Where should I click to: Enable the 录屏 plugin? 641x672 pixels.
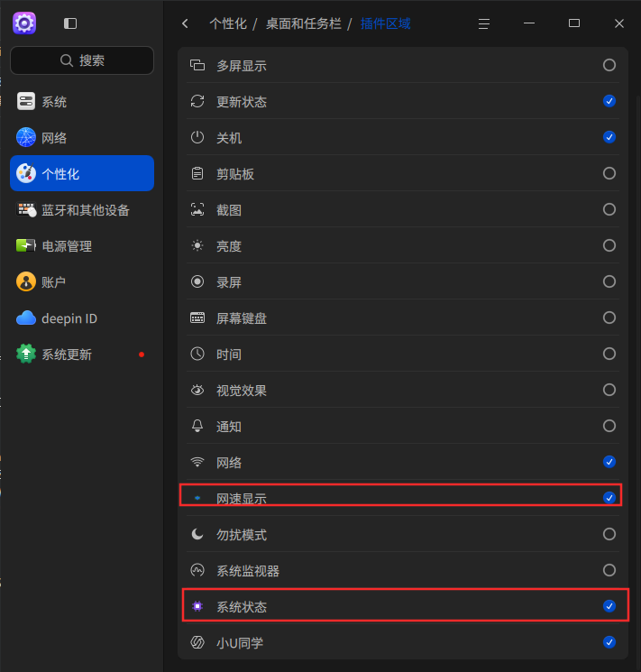[609, 281]
